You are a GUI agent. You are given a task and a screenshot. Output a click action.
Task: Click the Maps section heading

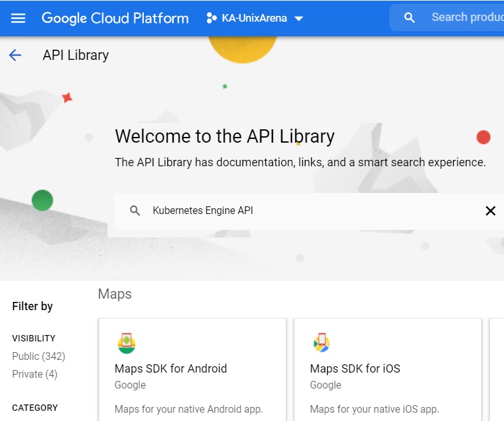(x=115, y=294)
